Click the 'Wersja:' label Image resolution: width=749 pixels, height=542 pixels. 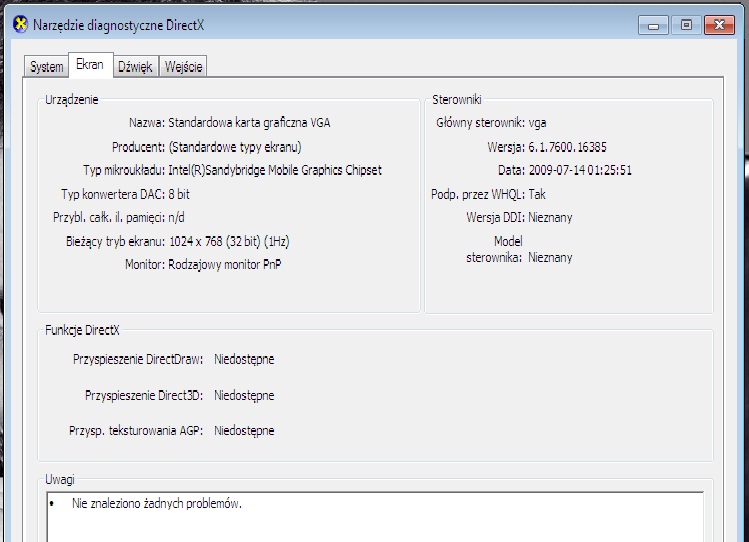point(506,147)
